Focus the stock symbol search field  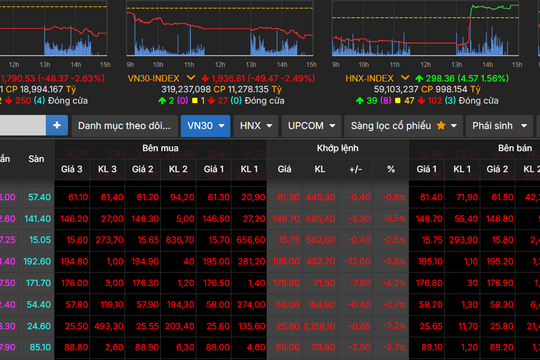pyautogui.click(x=22, y=125)
